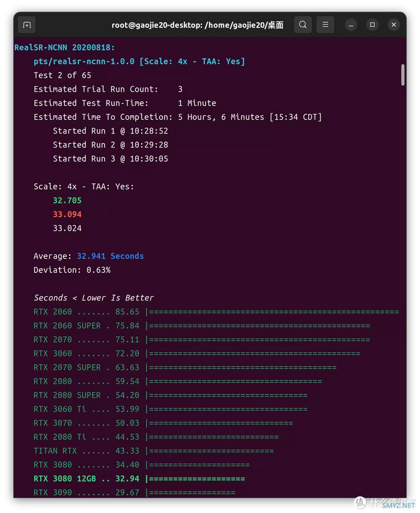Click 'Started Run 3 @ 10:30:05'
Image resolution: width=420 pixels, height=513 pixels.
[110, 159]
